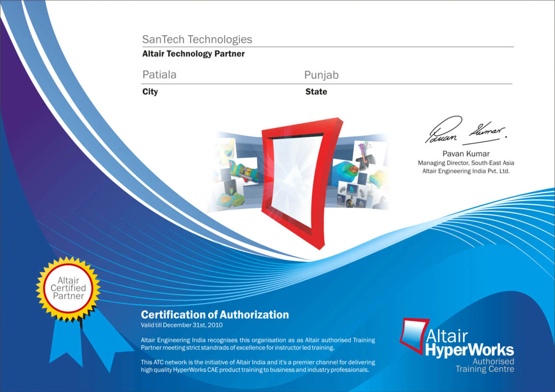Click the paragraph starting 'This ATC network'
555x392 pixels.
coord(258,366)
